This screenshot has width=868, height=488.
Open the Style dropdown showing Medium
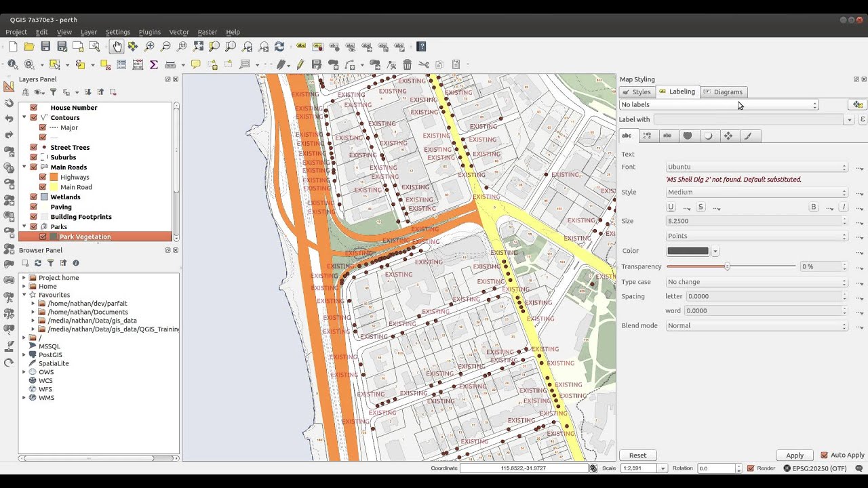click(x=757, y=192)
